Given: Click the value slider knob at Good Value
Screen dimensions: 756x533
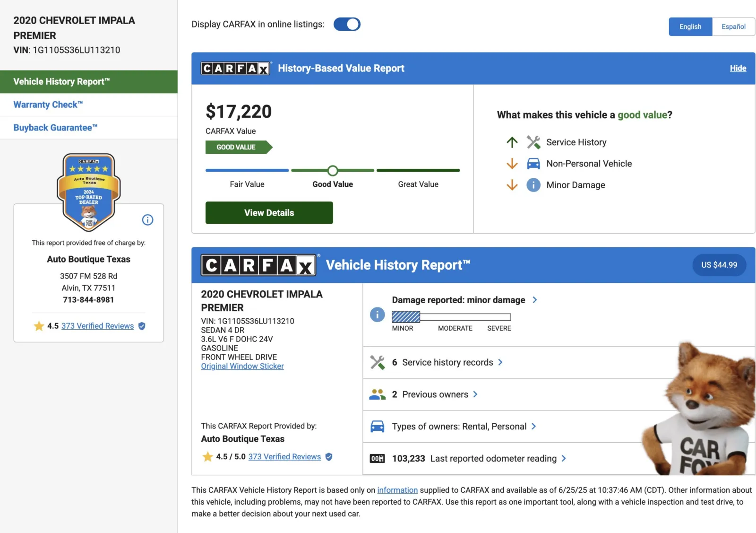Looking at the screenshot, I should 333,170.
